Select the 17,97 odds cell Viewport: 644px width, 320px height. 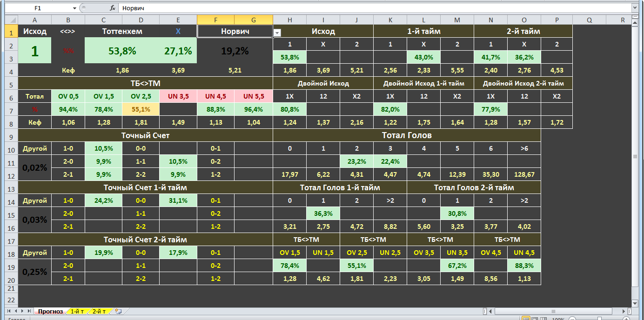[x=289, y=174]
